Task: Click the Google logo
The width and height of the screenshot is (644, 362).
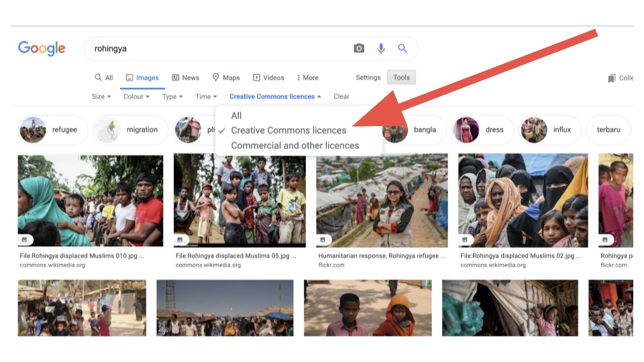Action: point(42,48)
